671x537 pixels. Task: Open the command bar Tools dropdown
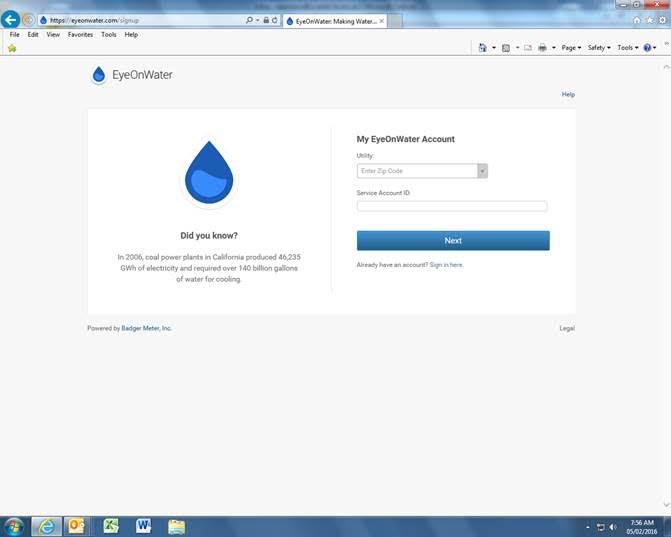[628, 47]
